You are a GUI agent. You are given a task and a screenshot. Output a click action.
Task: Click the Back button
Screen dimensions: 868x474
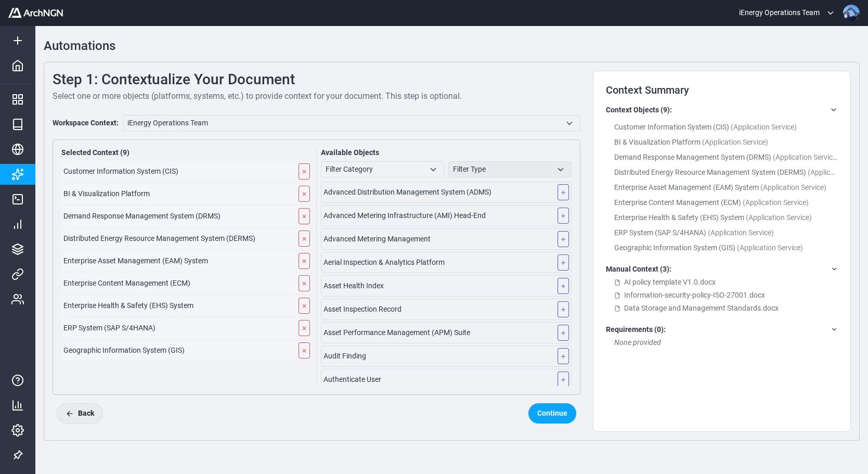click(80, 413)
